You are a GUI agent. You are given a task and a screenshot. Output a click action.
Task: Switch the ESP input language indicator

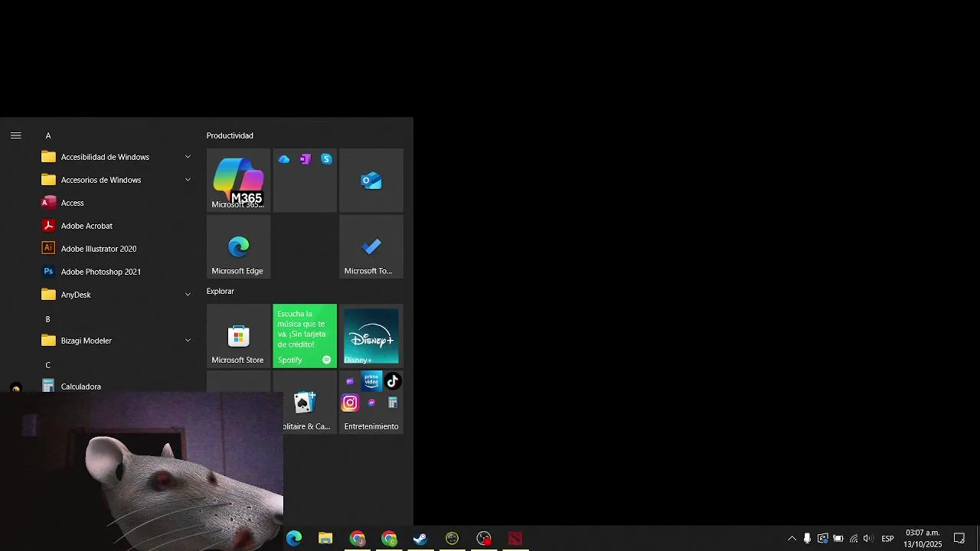pos(887,539)
